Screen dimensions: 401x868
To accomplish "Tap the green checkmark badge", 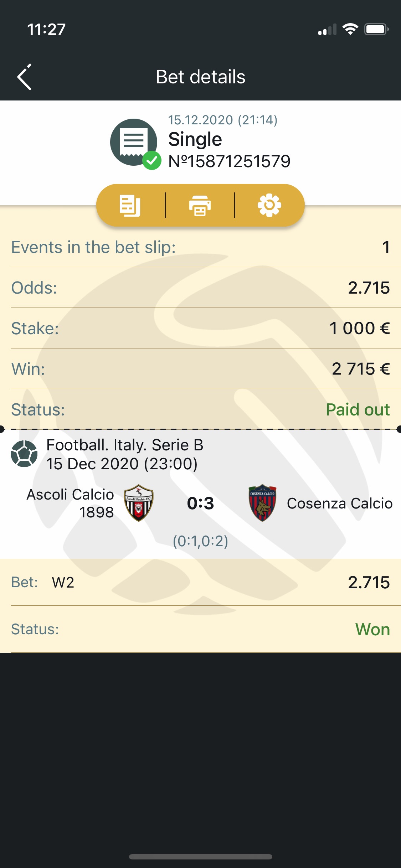I will [152, 161].
